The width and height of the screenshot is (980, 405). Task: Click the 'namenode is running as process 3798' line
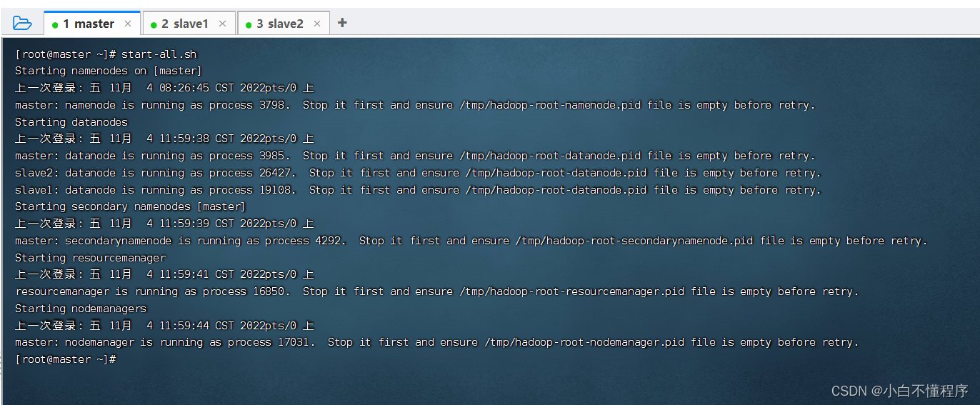[415, 105]
